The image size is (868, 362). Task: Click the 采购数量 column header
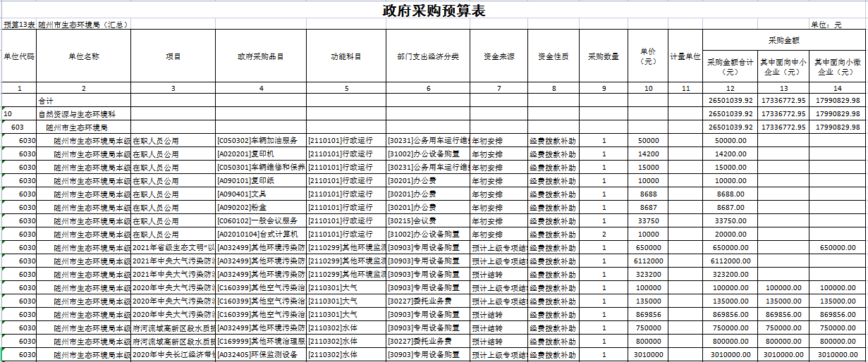click(x=604, y=56)
